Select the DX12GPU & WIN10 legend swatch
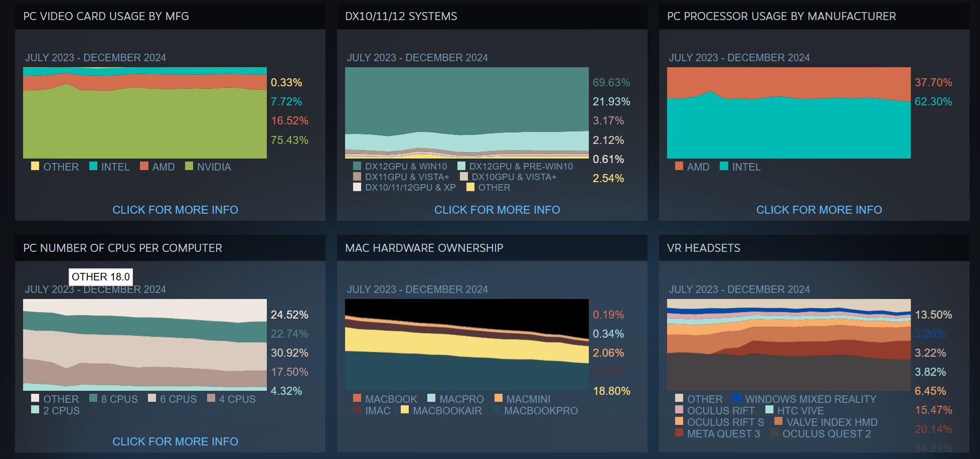This screenshot has height=459, width=980. (357, 166)
